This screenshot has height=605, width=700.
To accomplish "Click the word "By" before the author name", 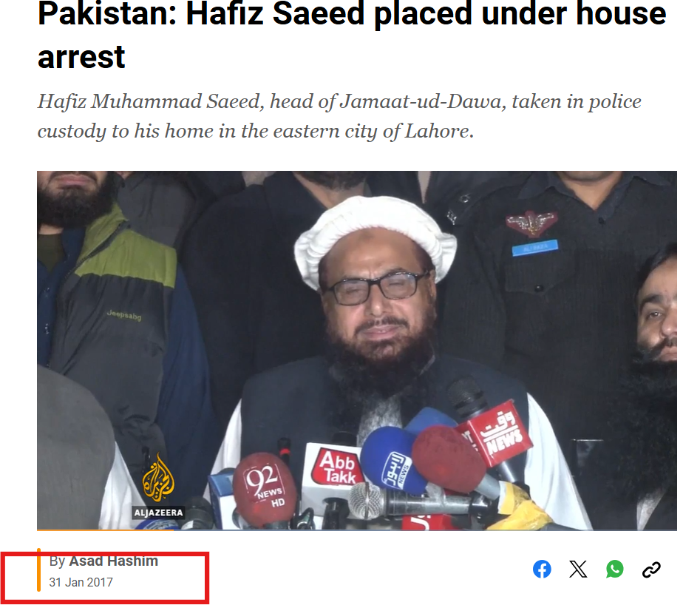I will click(57, 561).
